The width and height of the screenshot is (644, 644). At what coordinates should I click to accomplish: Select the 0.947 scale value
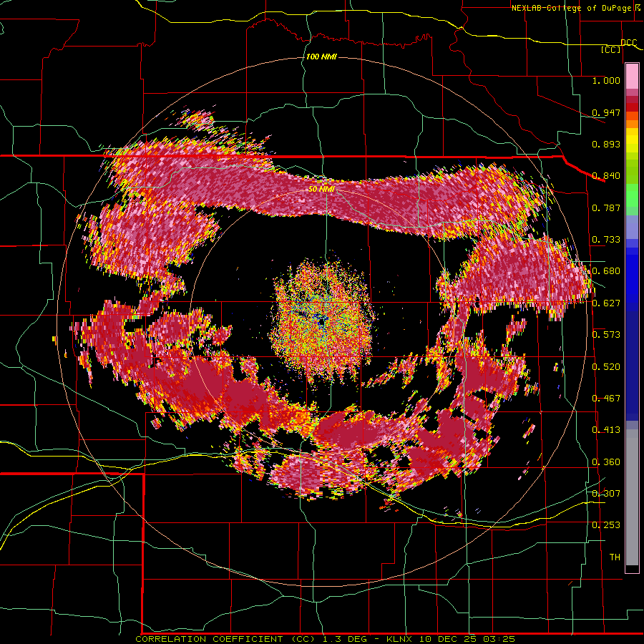tap(606, 112)
